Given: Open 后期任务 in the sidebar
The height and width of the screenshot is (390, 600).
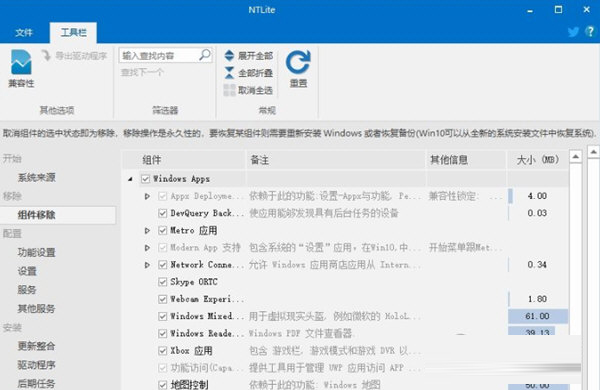Looking at the screenshot, I should click(x=37, y=383).
